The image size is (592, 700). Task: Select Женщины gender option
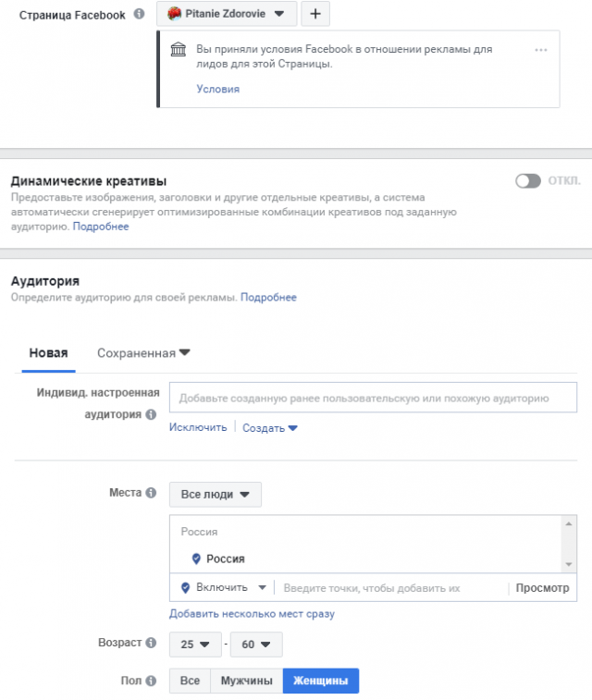321,681
